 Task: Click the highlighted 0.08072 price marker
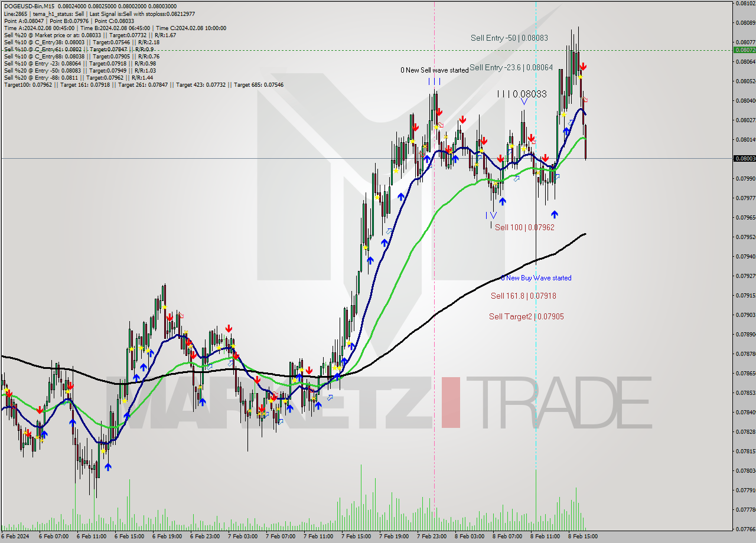pos(745,50)
